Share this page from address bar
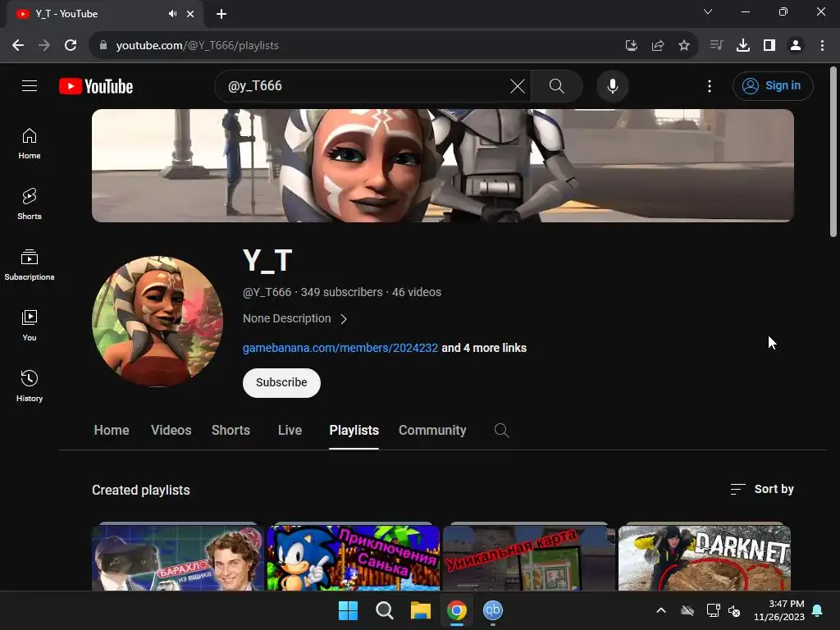 coord(658,45)
